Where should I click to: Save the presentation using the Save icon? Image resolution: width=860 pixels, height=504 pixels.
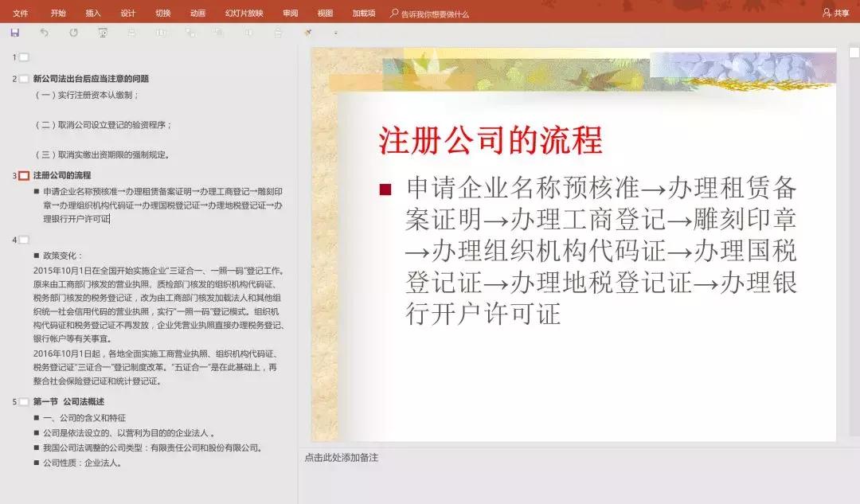tap(14, 33)
